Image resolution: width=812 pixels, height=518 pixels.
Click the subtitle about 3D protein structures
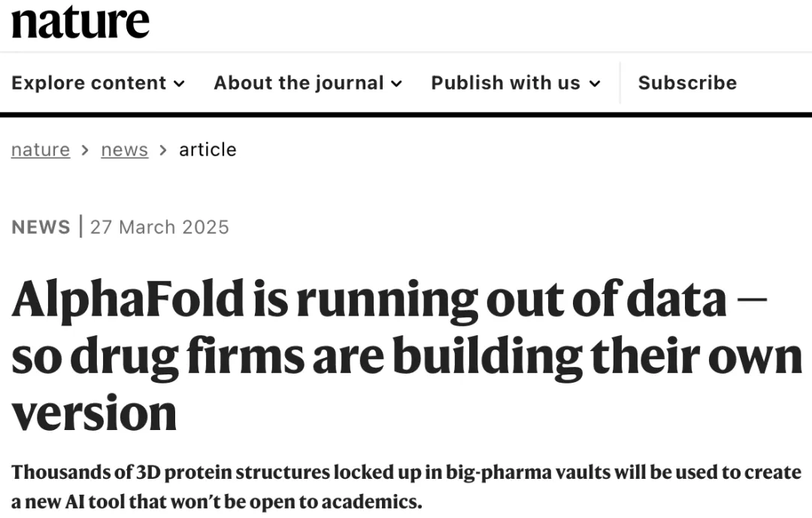pos(407,486)
